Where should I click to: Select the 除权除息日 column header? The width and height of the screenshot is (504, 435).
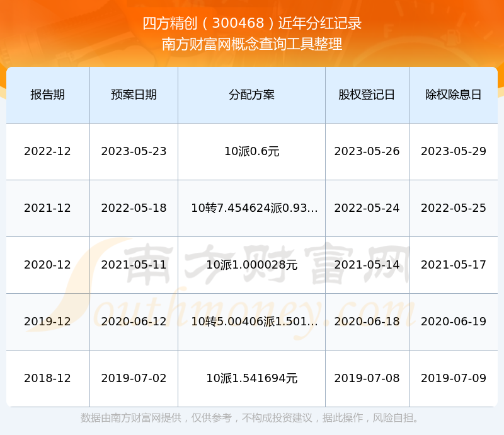pos(453,95)
